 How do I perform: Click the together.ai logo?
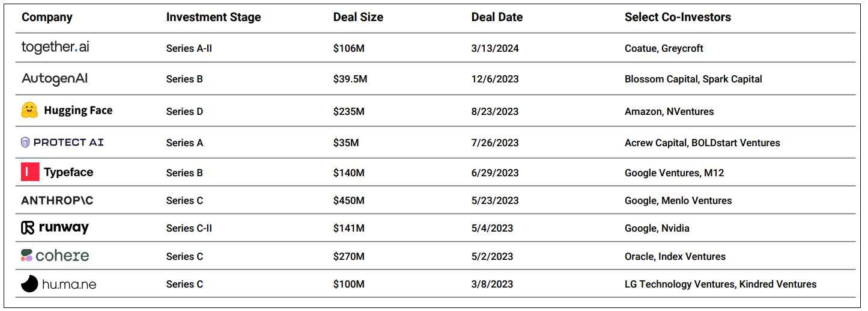(x=55, y=47)
